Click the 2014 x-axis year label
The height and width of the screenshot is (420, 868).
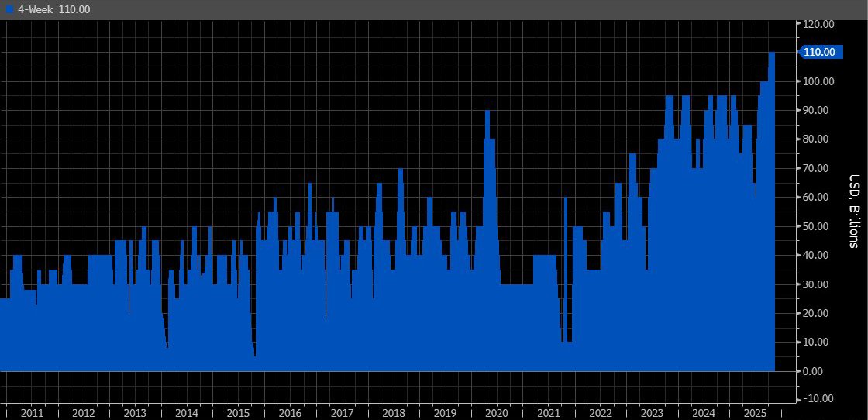[x=187, y=413]
